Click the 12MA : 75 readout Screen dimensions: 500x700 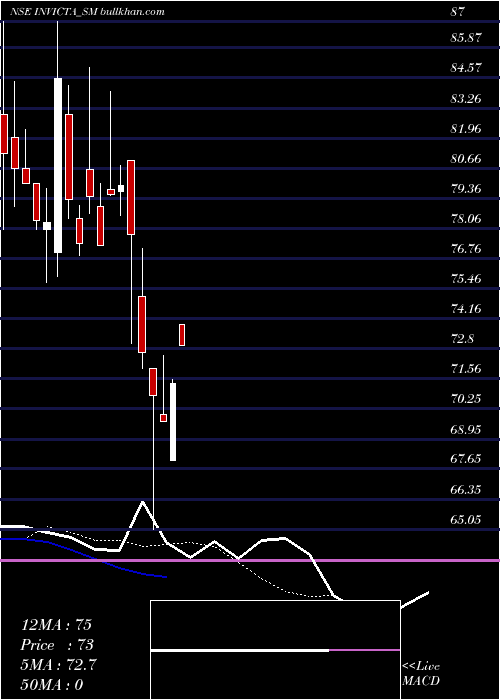(x=57, y=625)
